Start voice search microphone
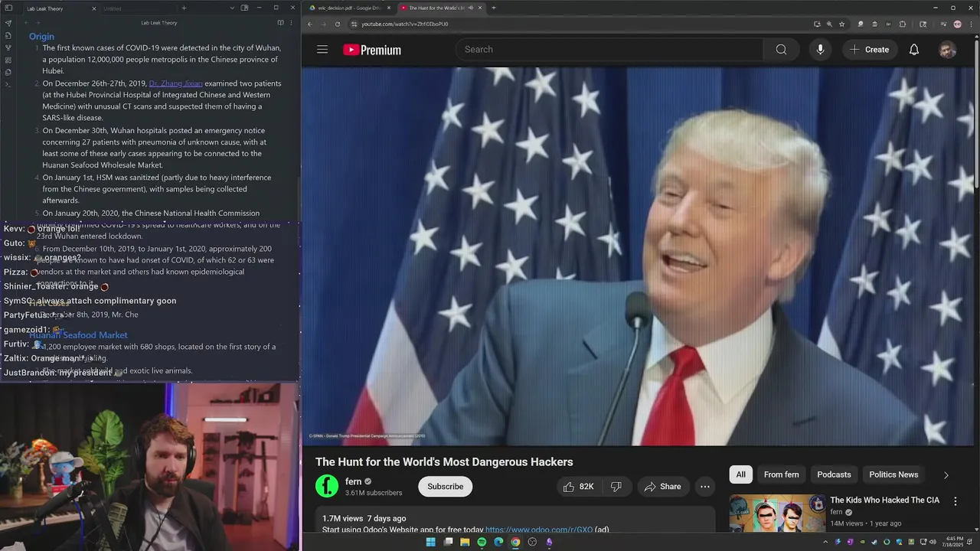 [820, 50]
